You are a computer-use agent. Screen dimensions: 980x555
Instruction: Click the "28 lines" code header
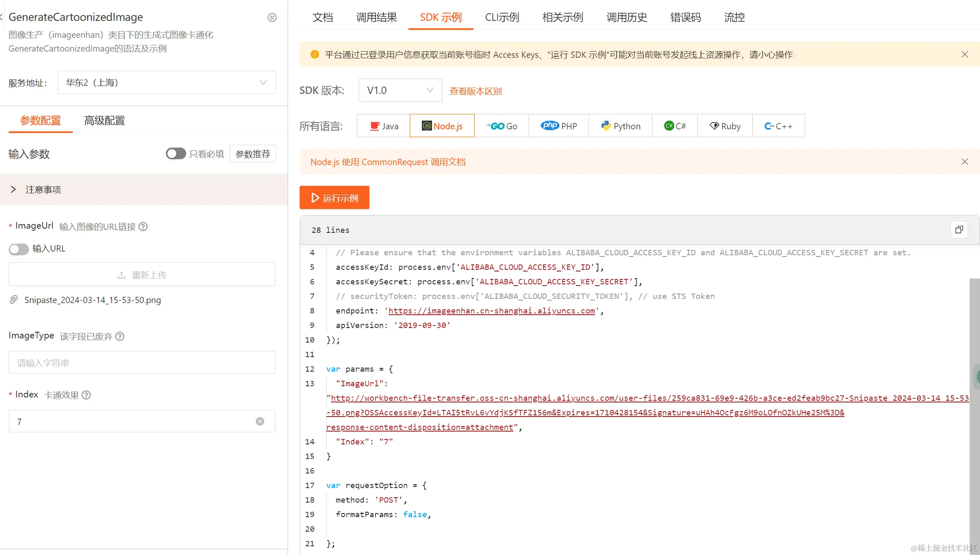click(x=331, y=230)
